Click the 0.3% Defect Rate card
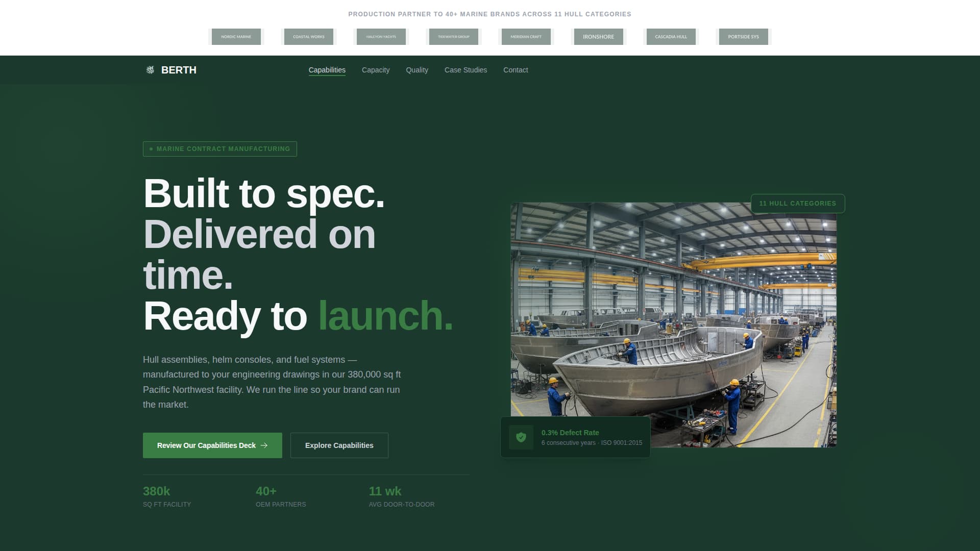 pyautogui.click(x=575, y=437)
